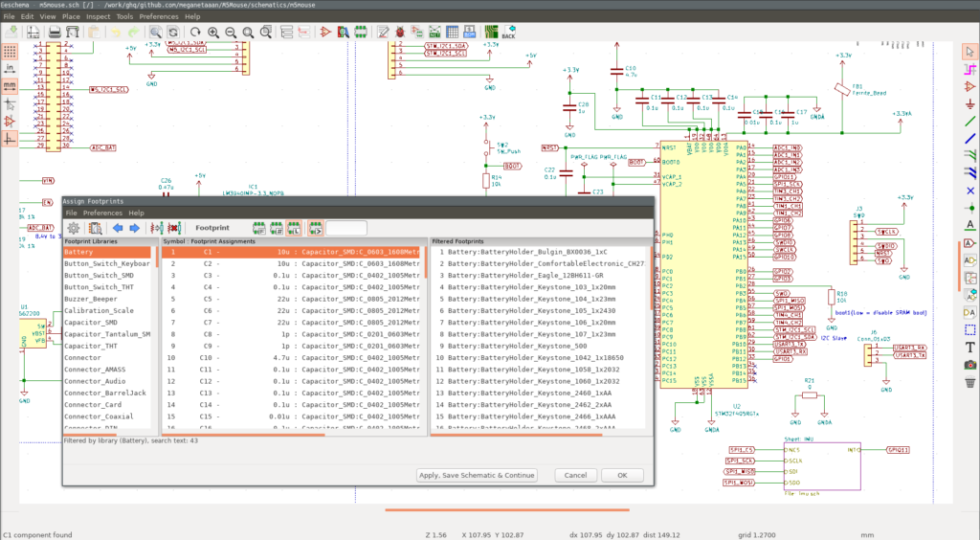
Task: Switch units to inches
Action: click(x=10, y=68)
